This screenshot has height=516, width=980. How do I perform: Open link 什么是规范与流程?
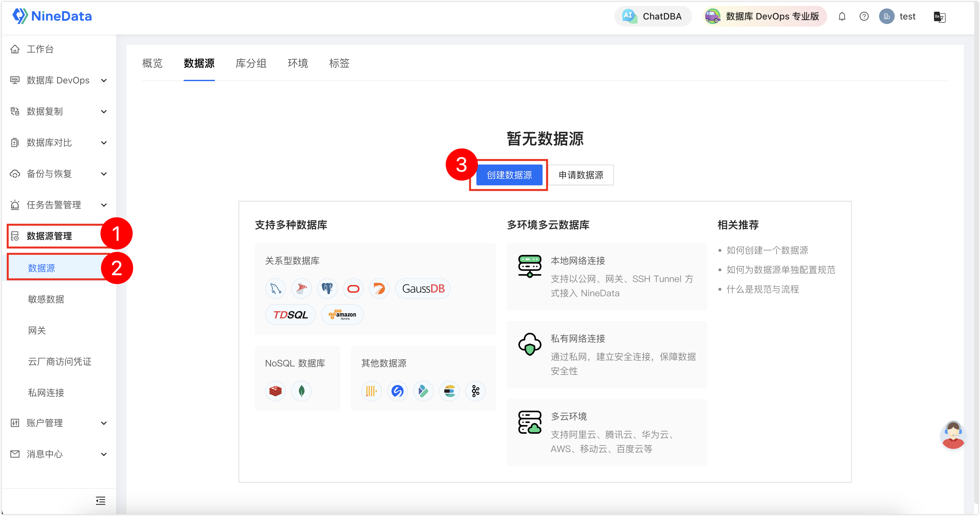pos(763,289)
